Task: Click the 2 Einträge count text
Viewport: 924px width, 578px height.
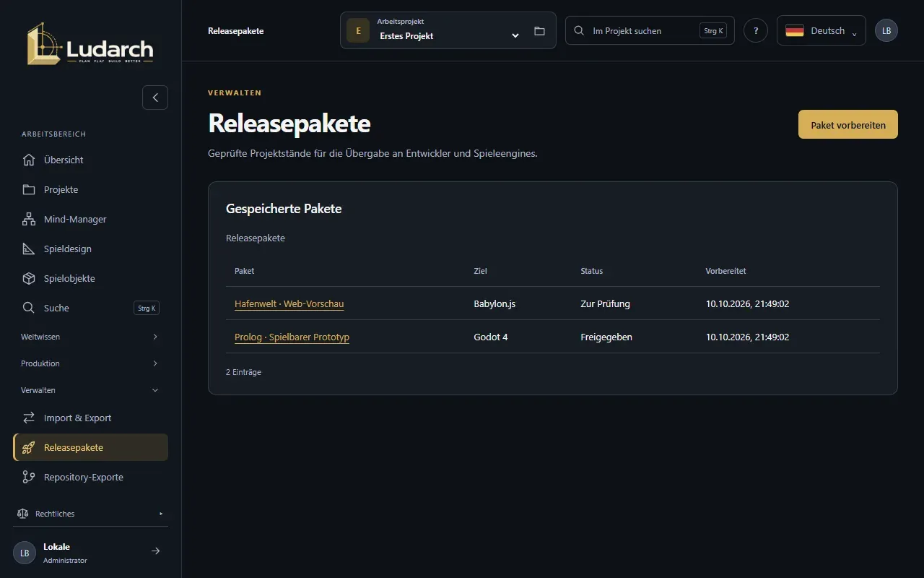Action: [x=243, y=372]
